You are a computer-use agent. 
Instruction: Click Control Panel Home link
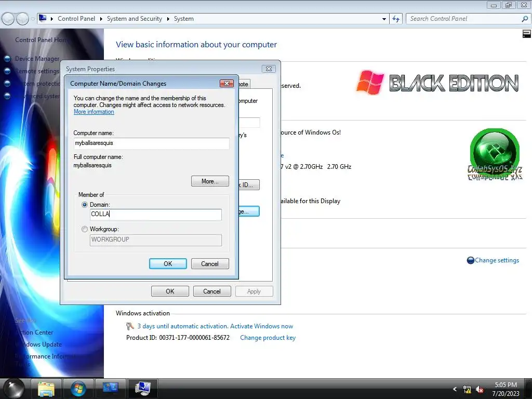point(41,39)
